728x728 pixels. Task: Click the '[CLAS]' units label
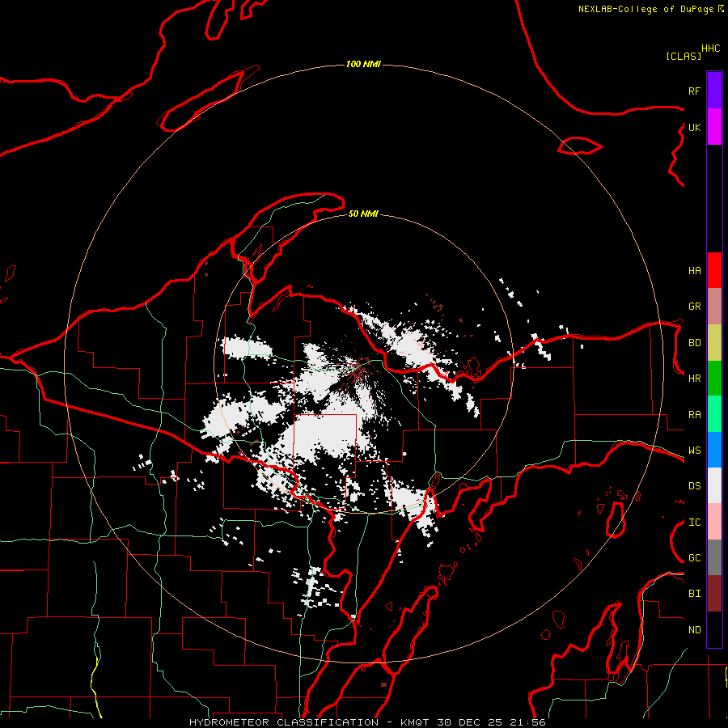click(683, 56)
